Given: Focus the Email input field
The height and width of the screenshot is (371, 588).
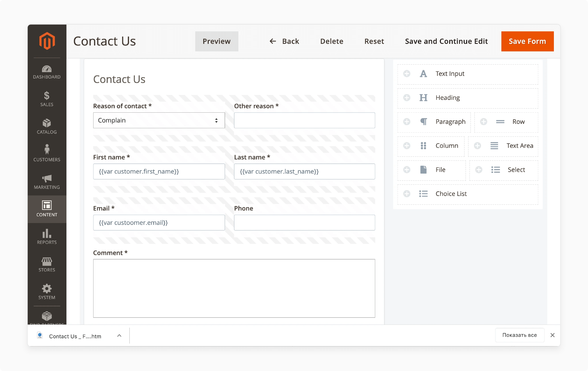Looking at the screenshot, I should [159, 222].
